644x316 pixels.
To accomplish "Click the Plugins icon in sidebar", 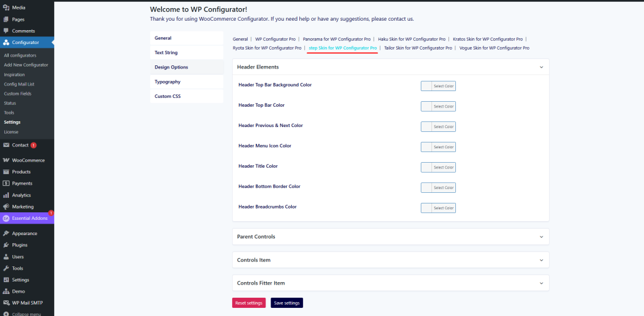I will (x=6, y=245).
